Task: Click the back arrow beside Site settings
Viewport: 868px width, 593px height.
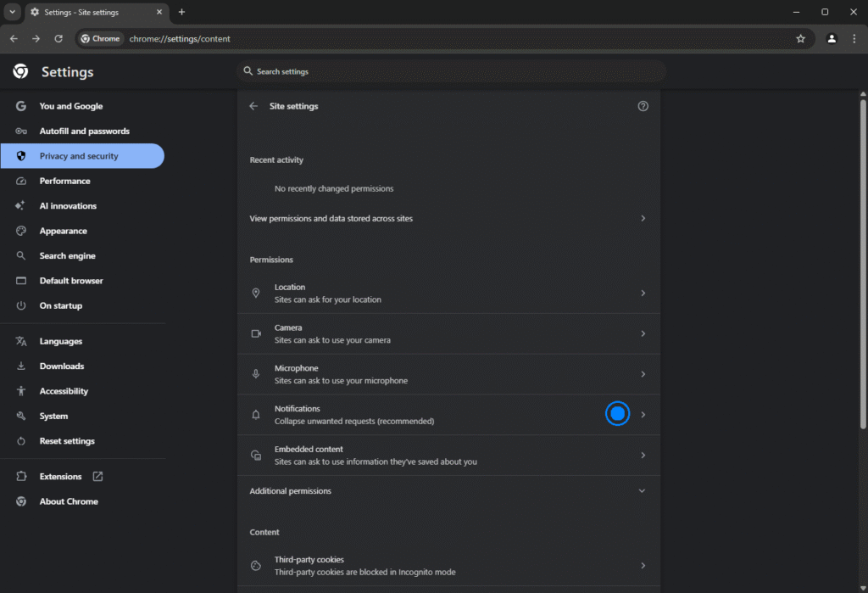Action: [253, 106]
